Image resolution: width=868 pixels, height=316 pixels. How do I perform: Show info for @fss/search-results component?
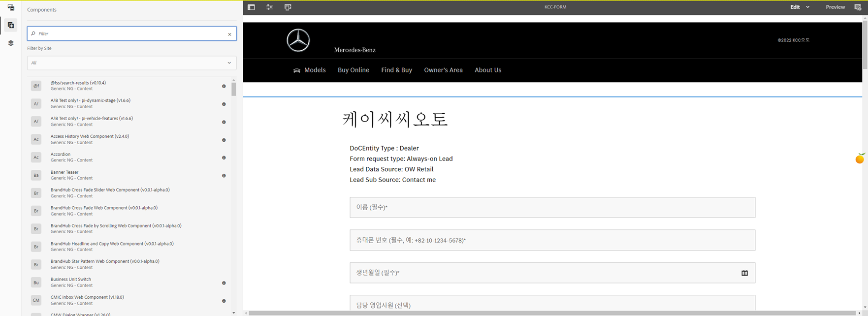point(224,86)
